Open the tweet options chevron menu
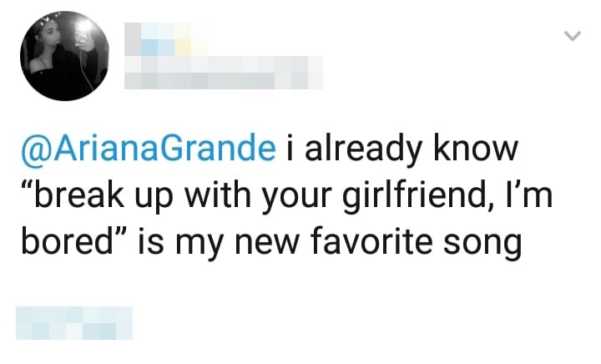Viewport: 601px width, 364px height. 572,36
